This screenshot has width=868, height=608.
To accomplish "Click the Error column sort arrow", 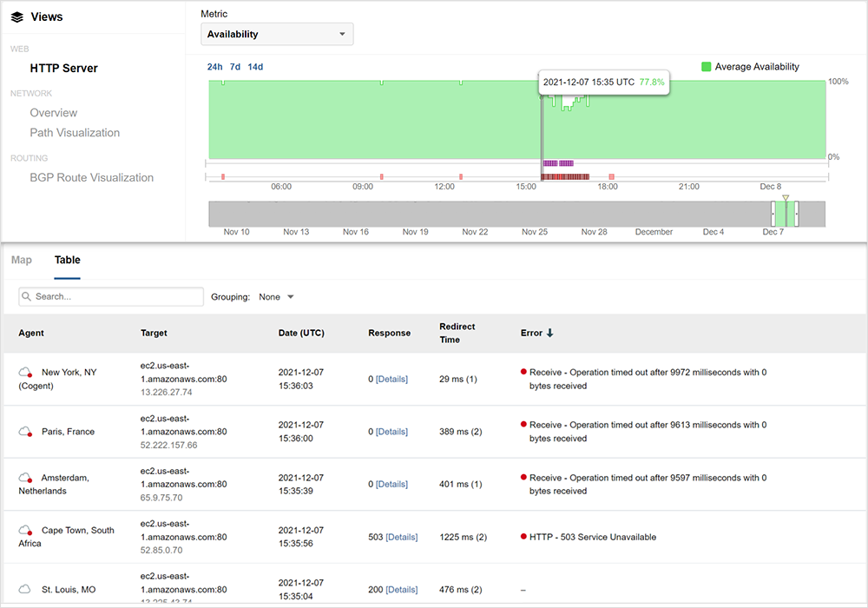I will click(549, 334).
